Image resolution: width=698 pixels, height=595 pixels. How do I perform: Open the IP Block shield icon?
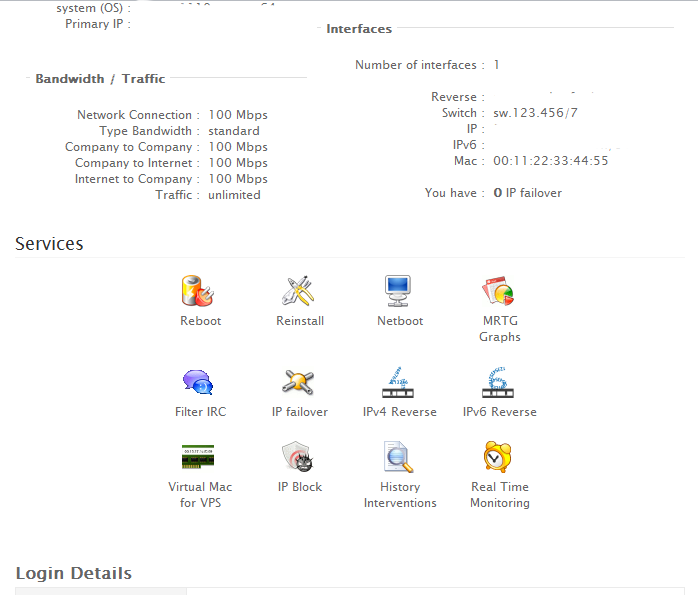click(x=299, y=457)
